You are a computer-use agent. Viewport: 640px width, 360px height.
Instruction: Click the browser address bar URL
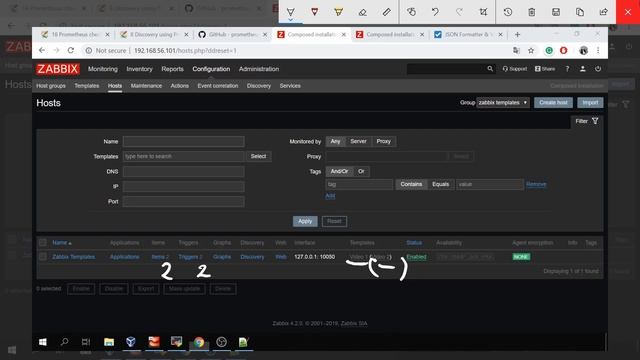185,51
